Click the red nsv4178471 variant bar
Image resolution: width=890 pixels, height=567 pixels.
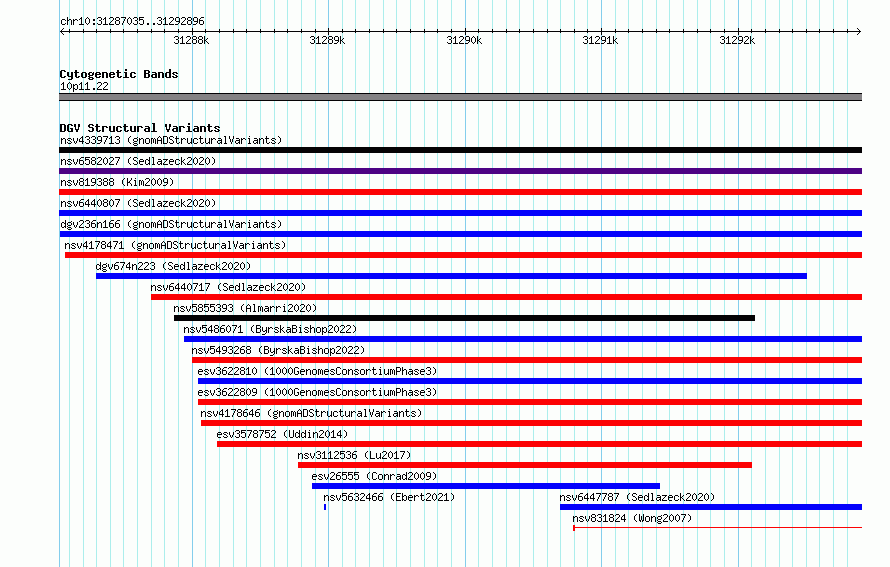463,255
